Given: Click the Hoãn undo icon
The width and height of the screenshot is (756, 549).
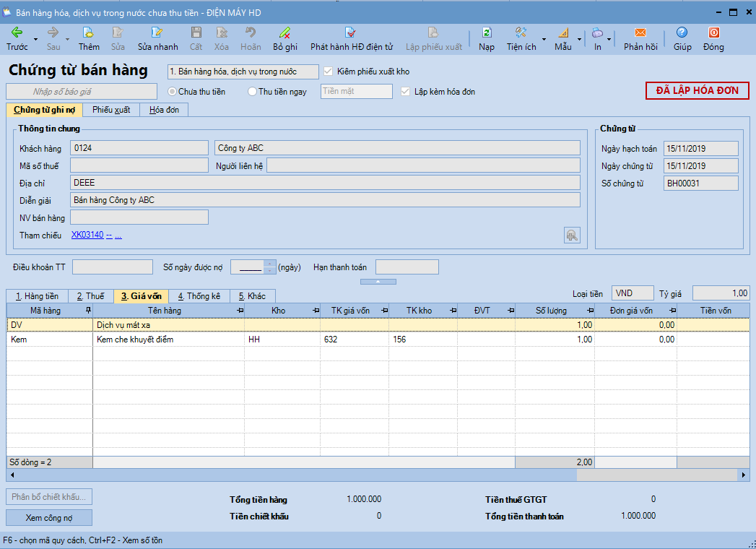Looking at the screenshot, I should pos(251,33).
